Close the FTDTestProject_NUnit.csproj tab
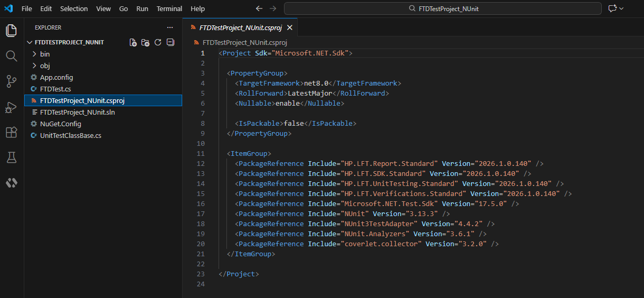The height and width of the screenshot is (298, 644). pos(289,27)
